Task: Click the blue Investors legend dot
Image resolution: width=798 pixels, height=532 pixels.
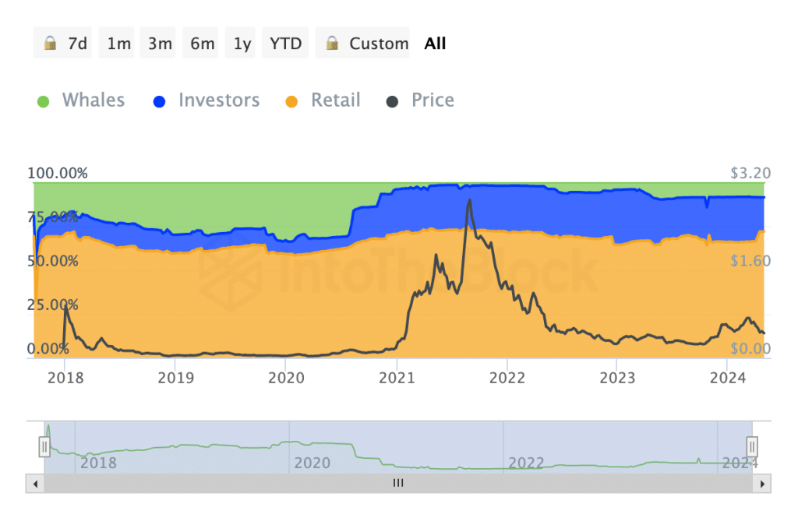Action: tap(159, 102)
